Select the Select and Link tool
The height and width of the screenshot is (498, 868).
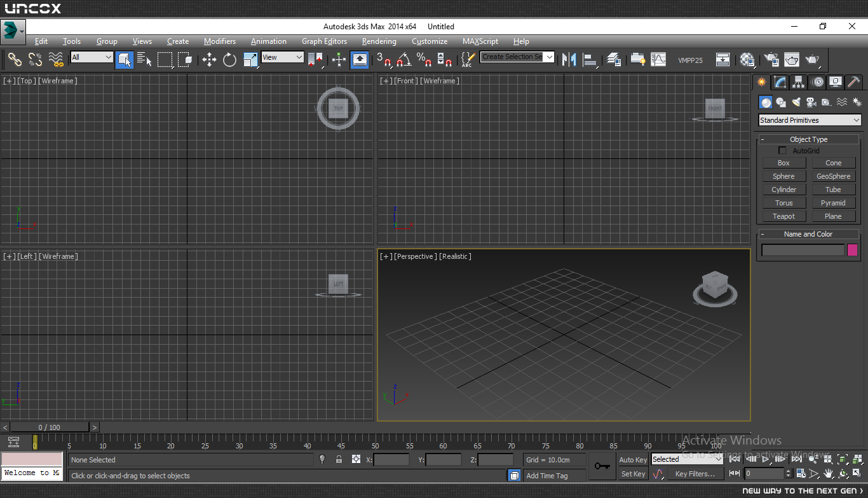15,59
